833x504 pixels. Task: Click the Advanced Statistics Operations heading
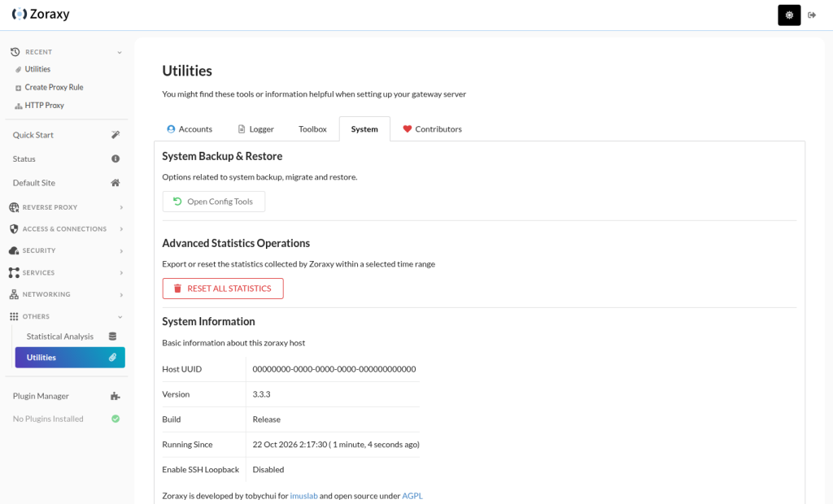(x=236, y=243)
